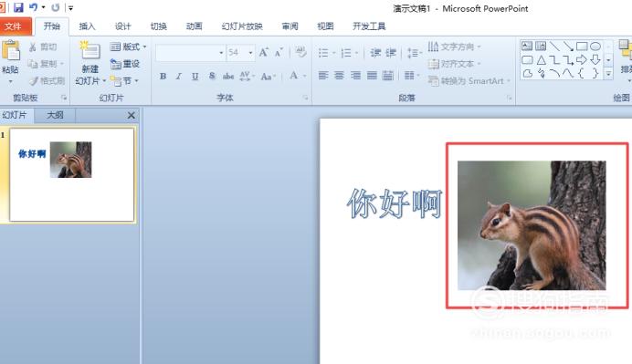632x364 pixels.
Task: Open the 对齐文本 align text dropdown
Action: [x=454, y=64]
